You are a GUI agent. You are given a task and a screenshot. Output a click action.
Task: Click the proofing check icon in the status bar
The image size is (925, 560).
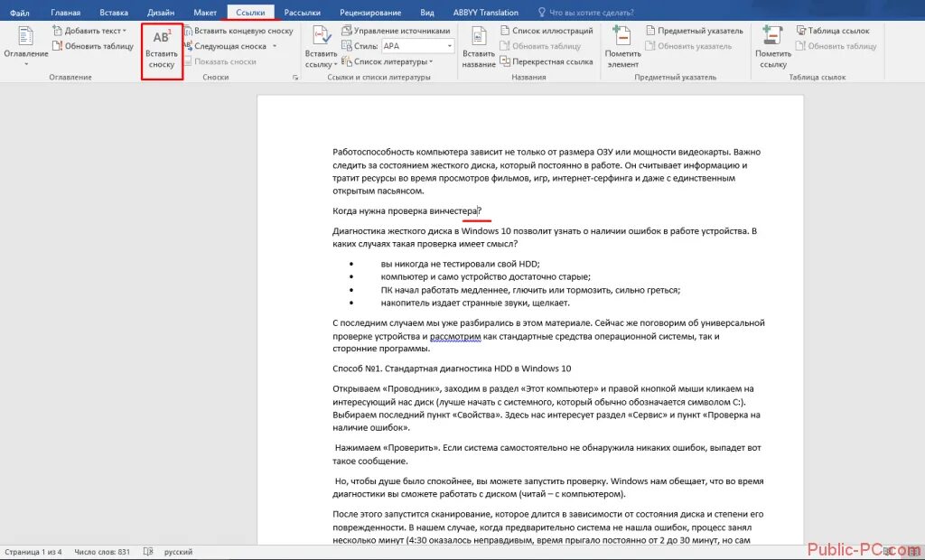(x=148, y=553)
